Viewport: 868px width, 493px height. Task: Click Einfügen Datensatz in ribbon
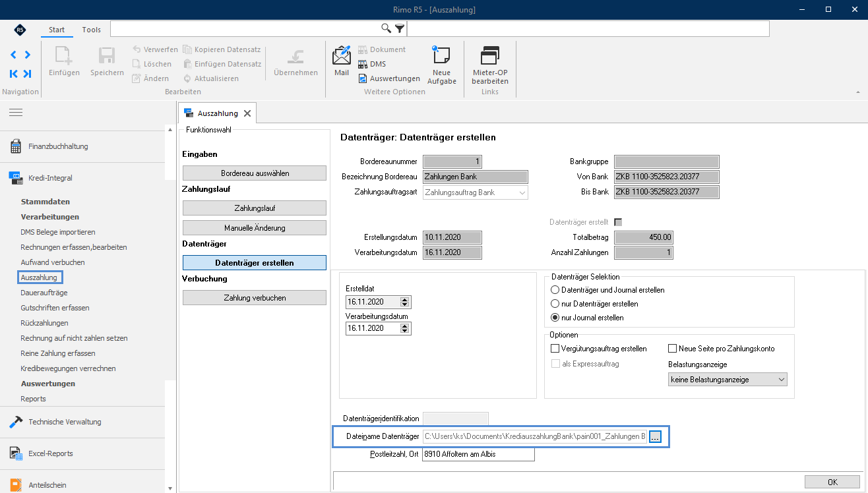[222, 64]
